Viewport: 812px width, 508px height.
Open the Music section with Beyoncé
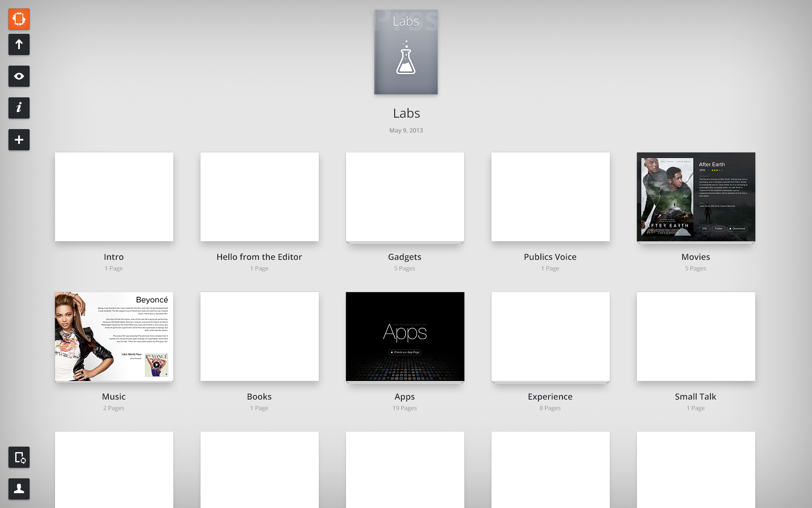click(114, 337)
